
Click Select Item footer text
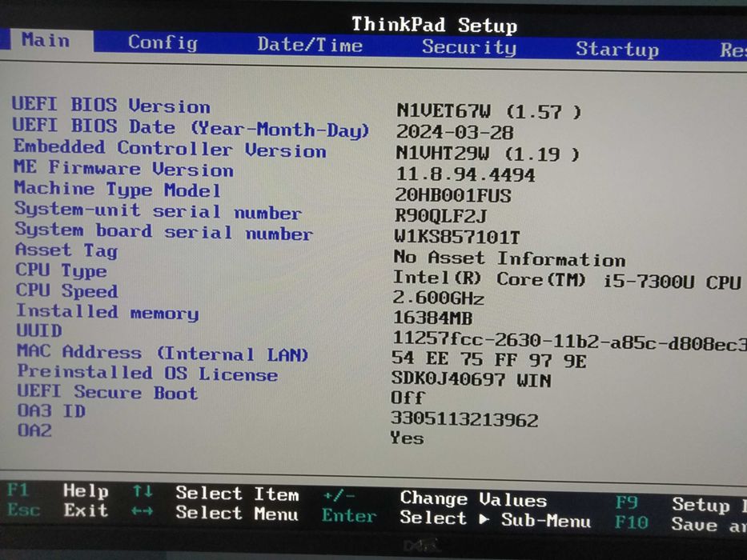coord(237,494)
